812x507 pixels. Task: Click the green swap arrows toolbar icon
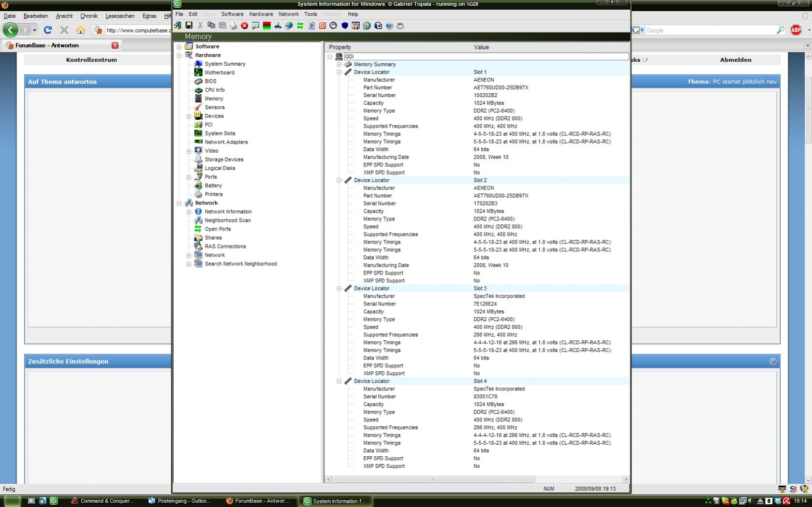point(300,26)
